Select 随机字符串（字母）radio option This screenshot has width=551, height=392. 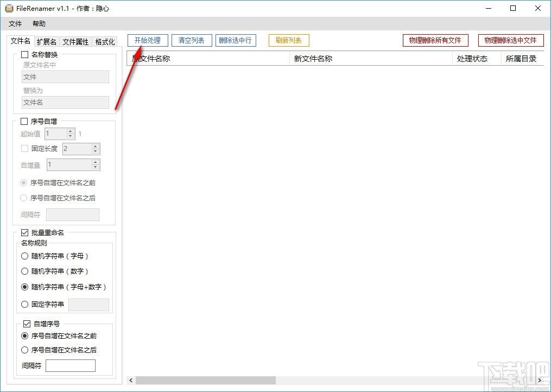click(x=24, y=256)
